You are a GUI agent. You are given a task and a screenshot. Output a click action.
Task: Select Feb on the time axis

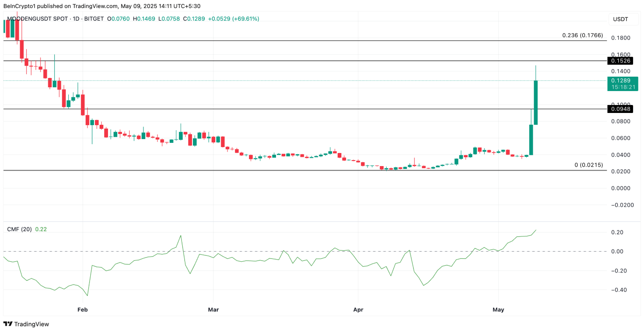82,309
